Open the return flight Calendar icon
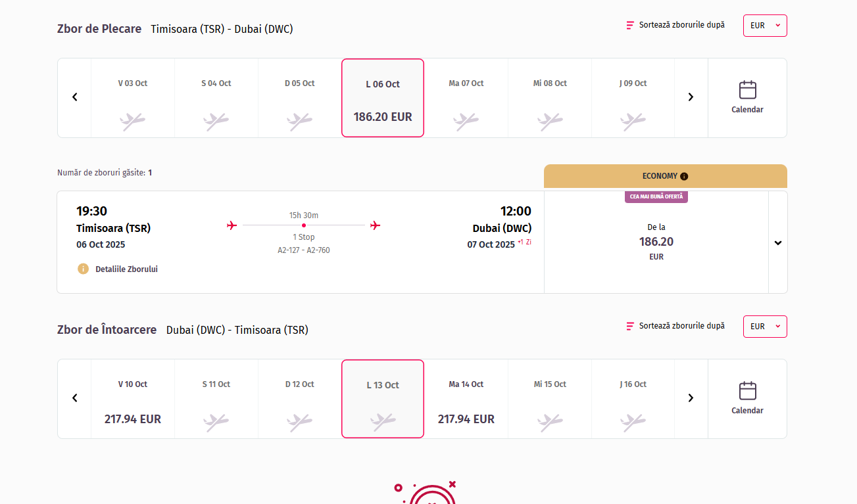This screenshot has width=857, height=504. 747,391
